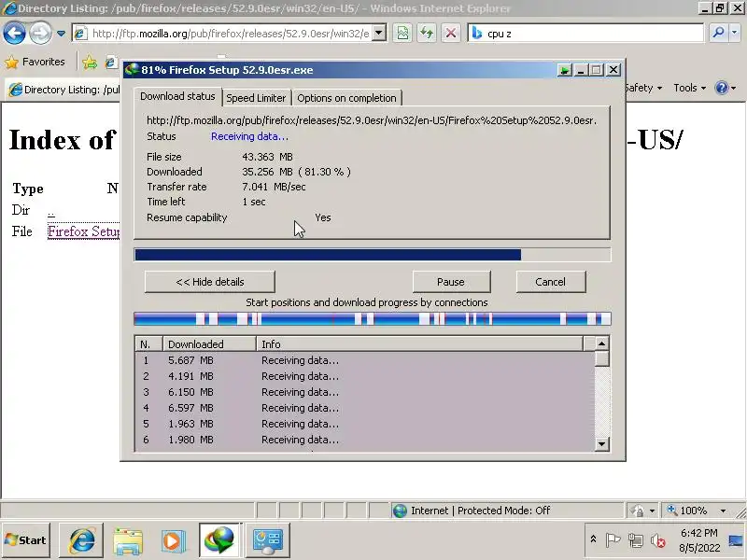747x560 pixels.
Task: Cancel the Firefox Setup download
Action: coord(550,282)
